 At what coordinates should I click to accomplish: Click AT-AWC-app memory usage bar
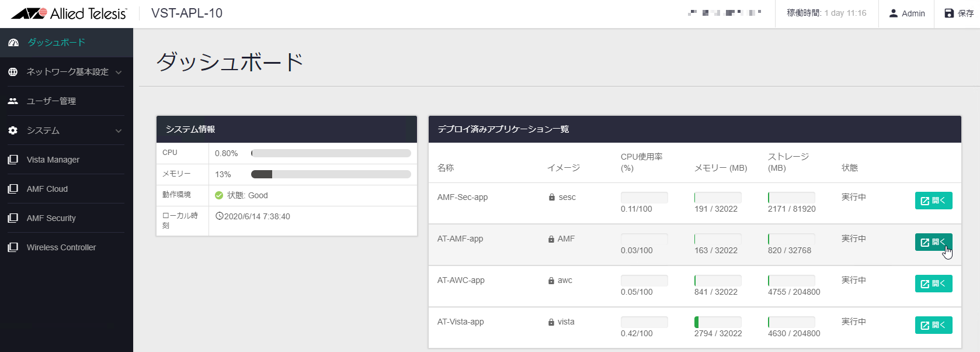coord(718,281)
